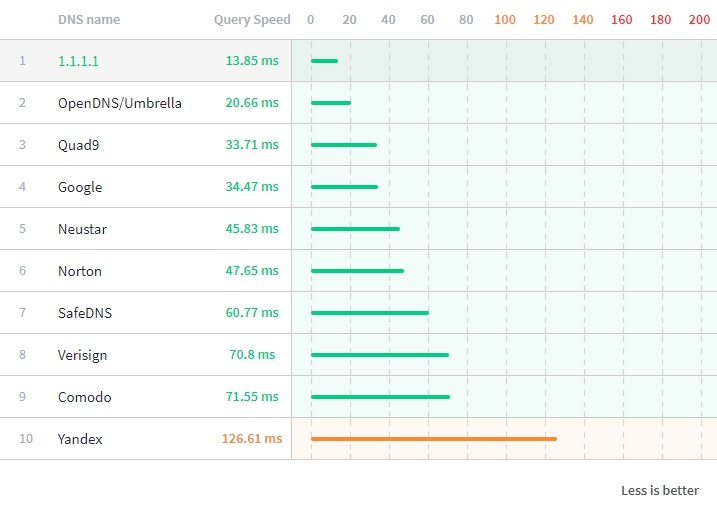Click the SafeDNS row name
Viewport: 717px width, 515px height.
[85, 313]
